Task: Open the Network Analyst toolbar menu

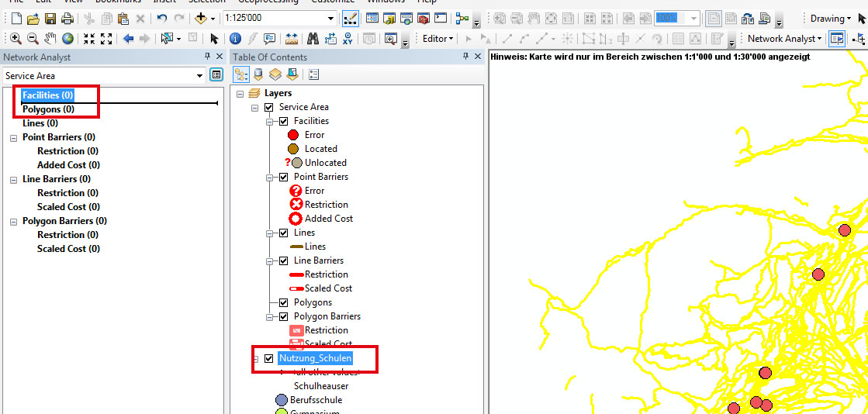Action: (x=784, y=38)
